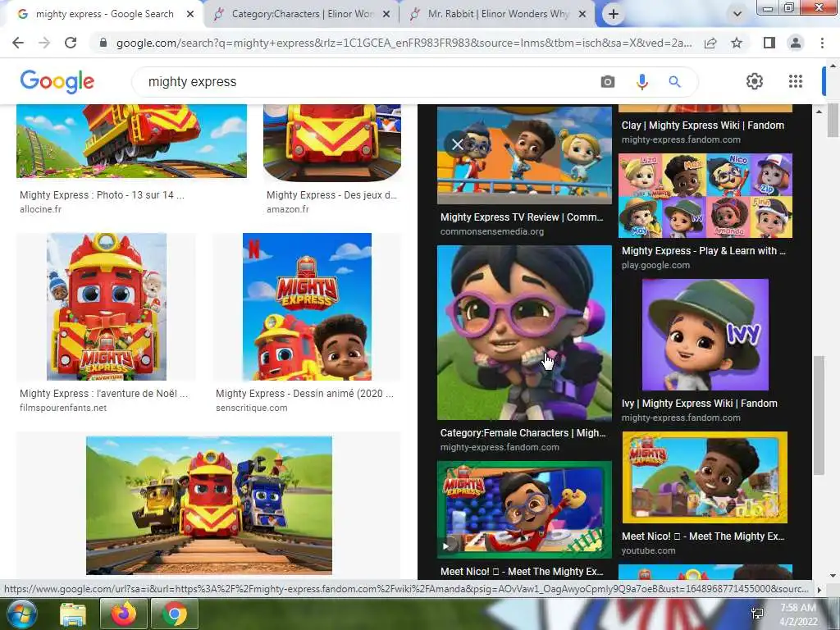Open Netflix Mighty Express poster thumbnail
Screen dimensions: 840x630
[x=307, y=307]
